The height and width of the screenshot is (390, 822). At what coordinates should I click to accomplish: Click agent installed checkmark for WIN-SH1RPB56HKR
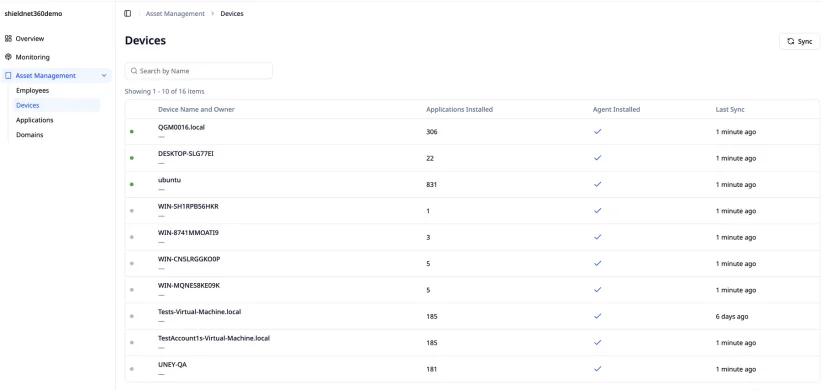pyautogui.click(x=597, y=211)
